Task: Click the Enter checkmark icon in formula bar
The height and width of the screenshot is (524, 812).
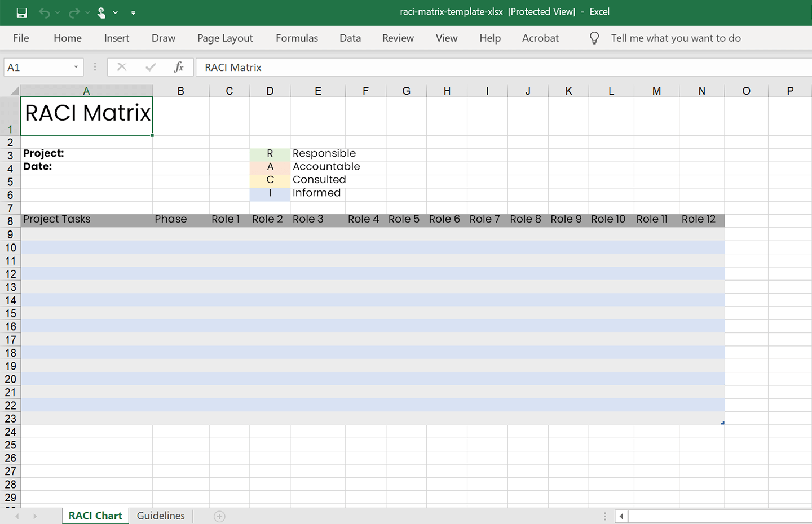Action: tap(151, 67)
